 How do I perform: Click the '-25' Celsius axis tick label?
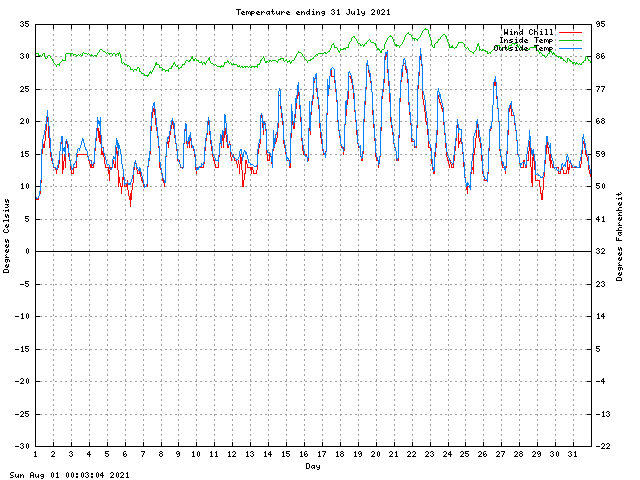click(x=22, y=414)
